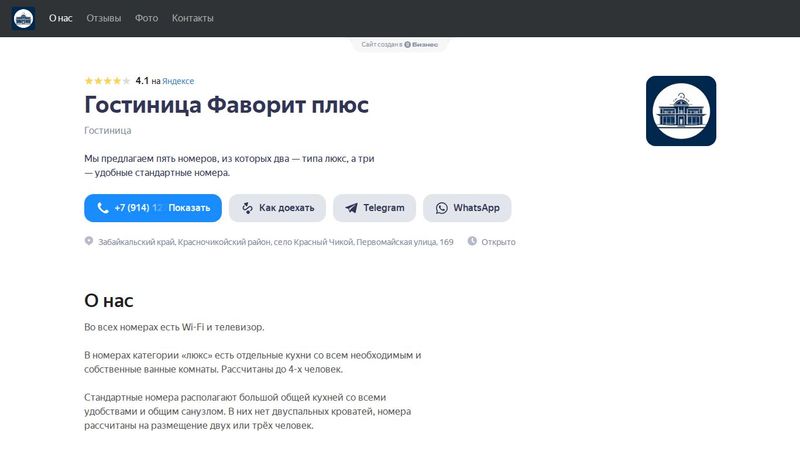This screenshot has width=800, height=449.
Task: Switch to the Отзывы section
Action: click(104, 19)
